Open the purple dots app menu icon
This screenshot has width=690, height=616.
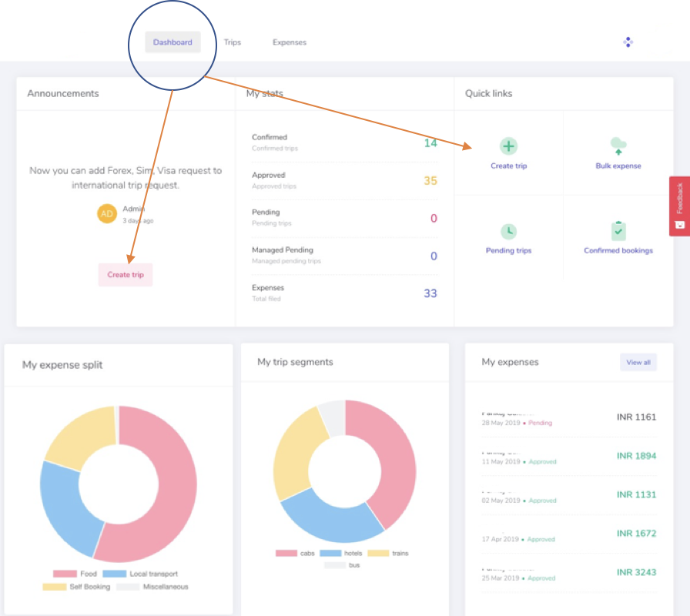click(x=628, y=42)
